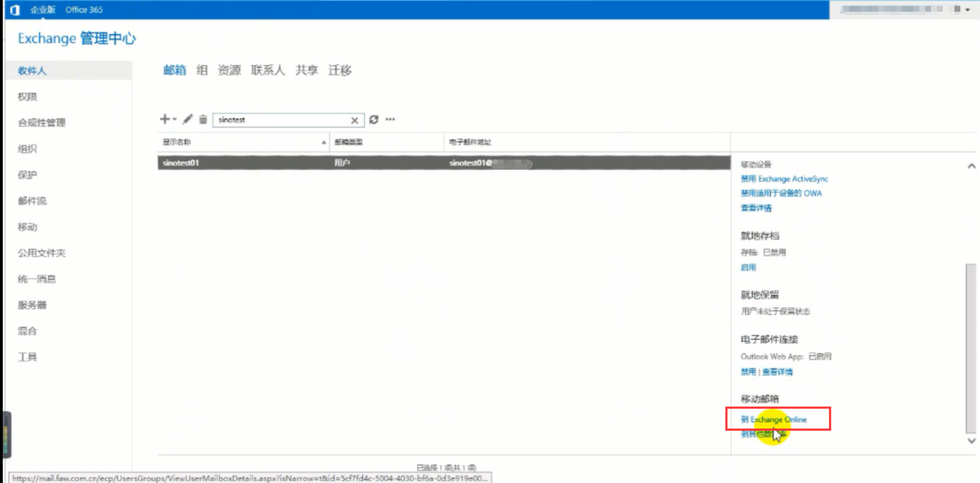This screenshot has height=483, width=980.
Task: Open 工具 in the left navigation
Action: tap(27, 357)
